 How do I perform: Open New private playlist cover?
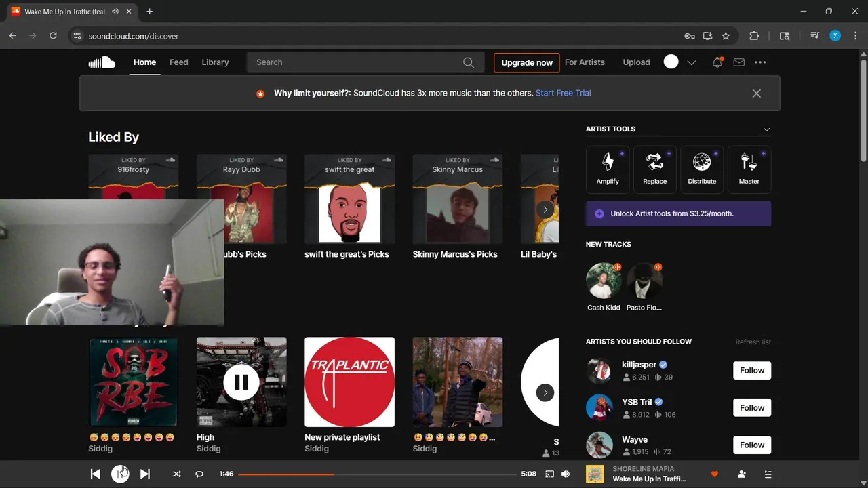pos(349,382)
